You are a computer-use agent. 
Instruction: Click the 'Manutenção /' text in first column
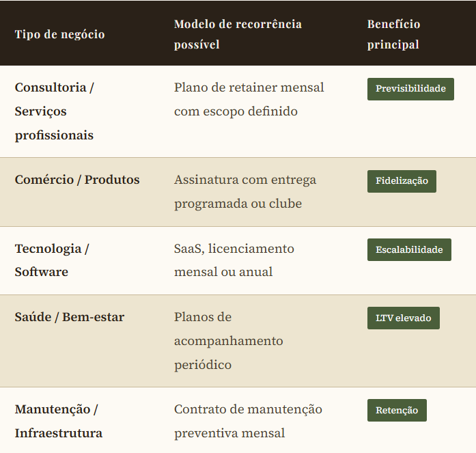[x=57, y=409]
